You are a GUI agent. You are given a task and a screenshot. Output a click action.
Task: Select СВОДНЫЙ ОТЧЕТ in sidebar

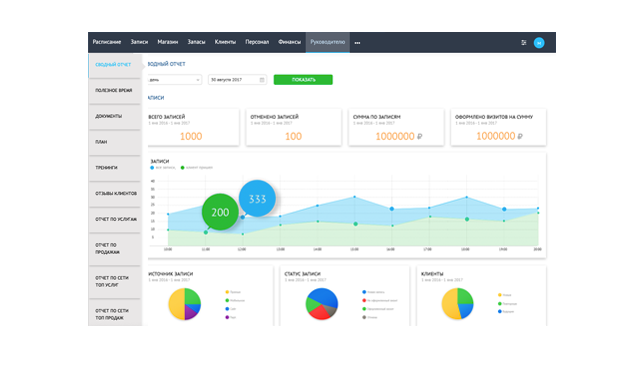(x=115, y=65)
